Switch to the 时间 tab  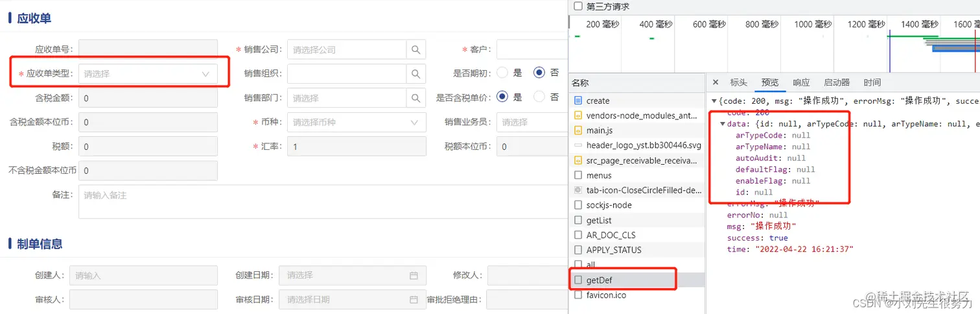pos(872,82)
